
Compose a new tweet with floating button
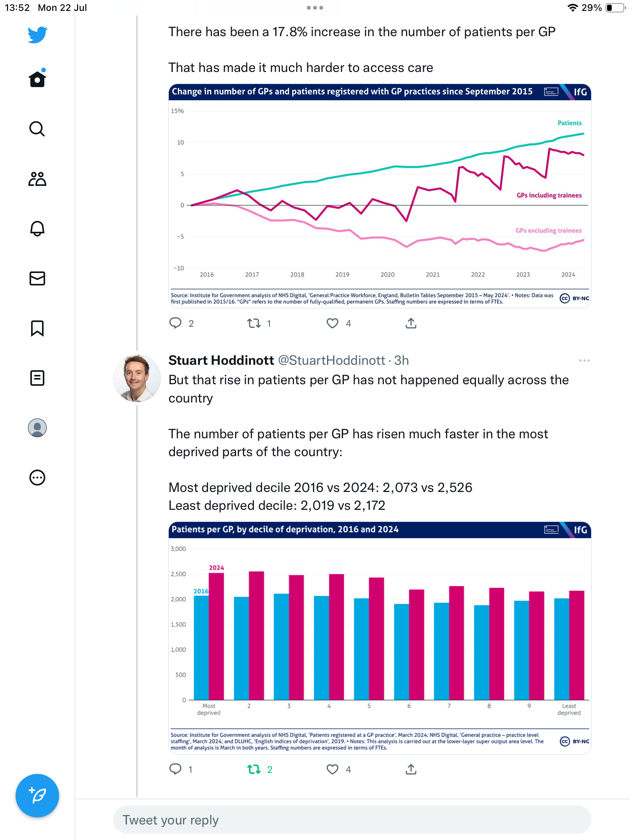[37, 796]
